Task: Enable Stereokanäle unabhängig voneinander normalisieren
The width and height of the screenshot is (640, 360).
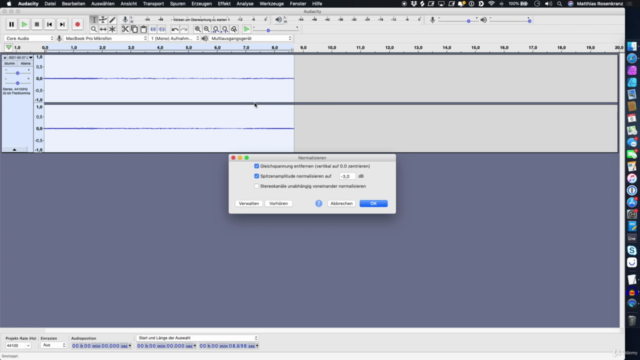Action: pyautogui.click(x=256, y=186)
